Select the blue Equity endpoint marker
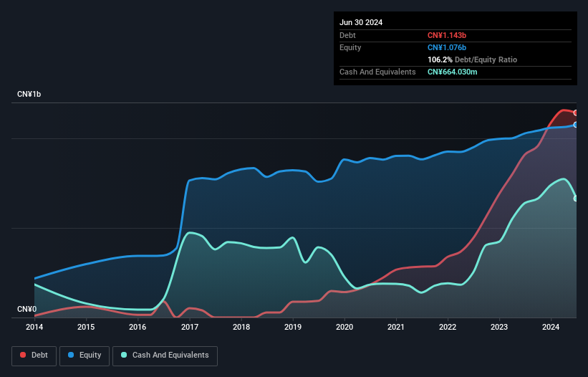 pos(576,125)
